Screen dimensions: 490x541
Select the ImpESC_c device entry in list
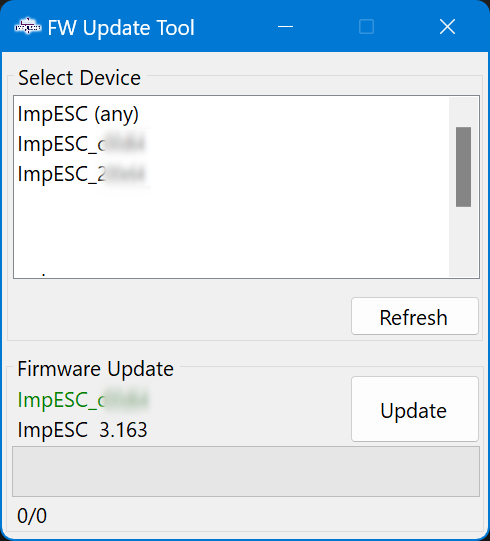pos(81,144)
